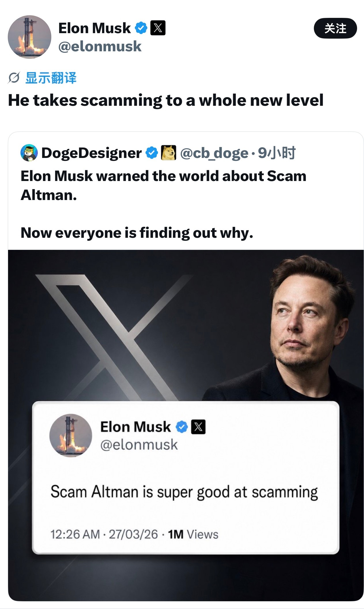The width and height of the screenshot is (364, 609).
Task: Open the DogeDesigner display name
Action: coord(92,153)
